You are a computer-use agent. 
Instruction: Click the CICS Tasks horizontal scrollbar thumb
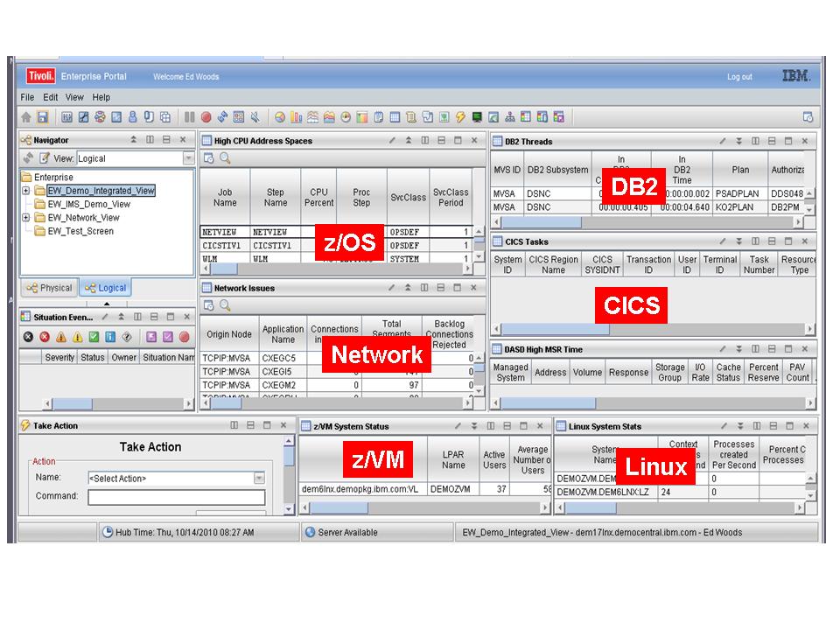point(555,328)
